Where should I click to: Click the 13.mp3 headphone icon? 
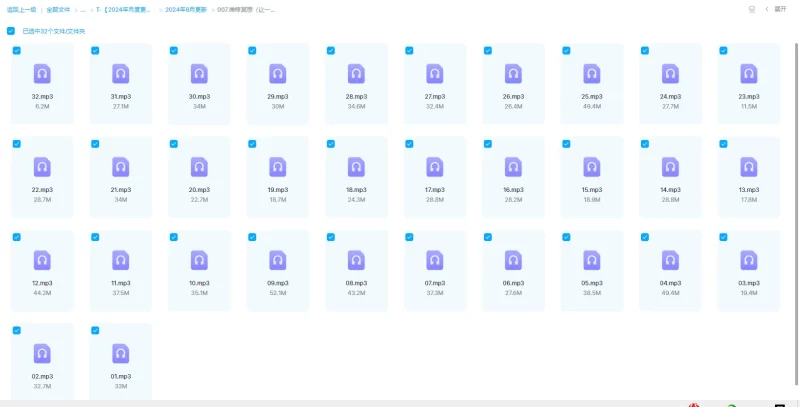click(748, 167)
